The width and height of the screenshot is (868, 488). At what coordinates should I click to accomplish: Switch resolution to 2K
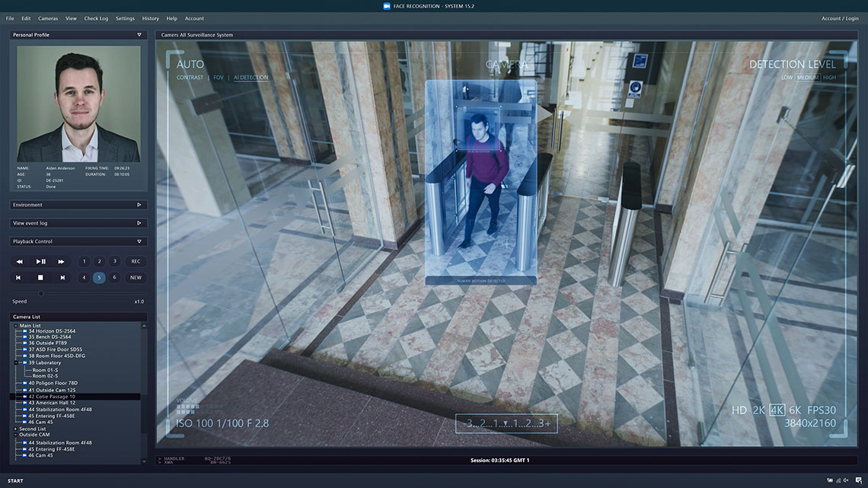click(x=758, y=410)
